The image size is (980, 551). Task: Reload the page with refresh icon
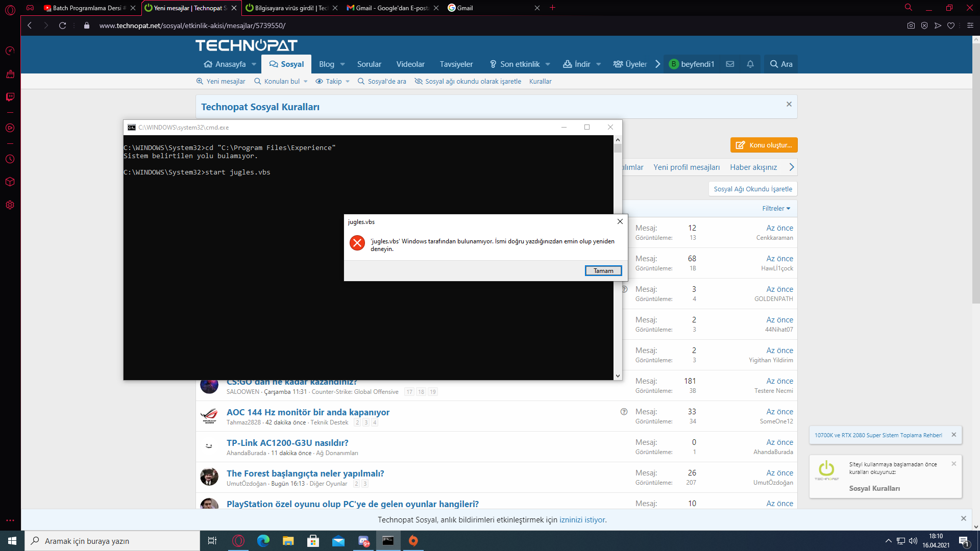pyautogui.click(x=62, y=26)
